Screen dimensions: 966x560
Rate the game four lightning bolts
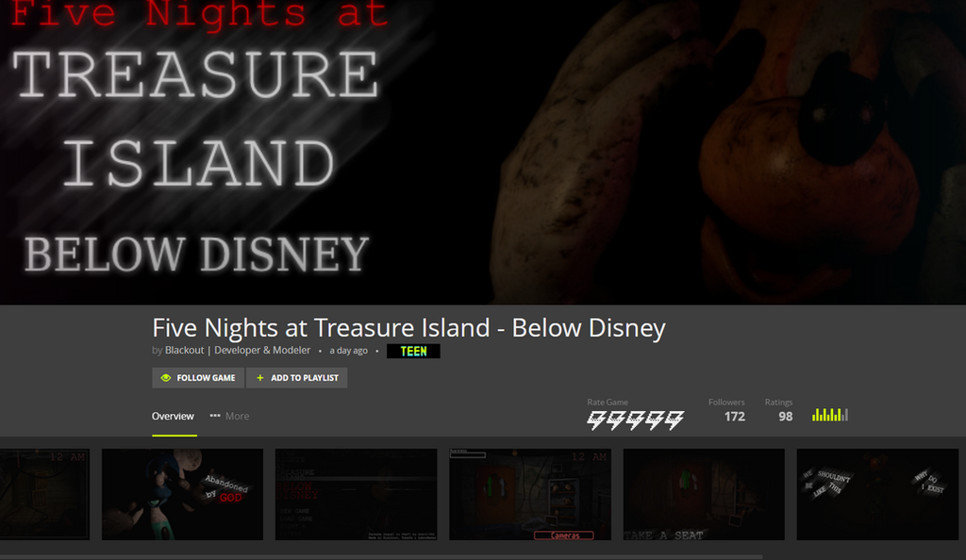(655, 420)
